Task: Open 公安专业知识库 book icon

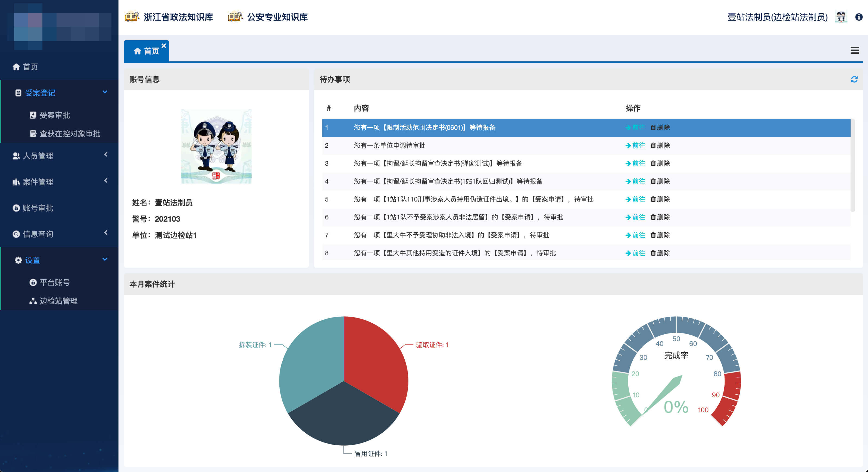Action: click(x=235, y=17)
